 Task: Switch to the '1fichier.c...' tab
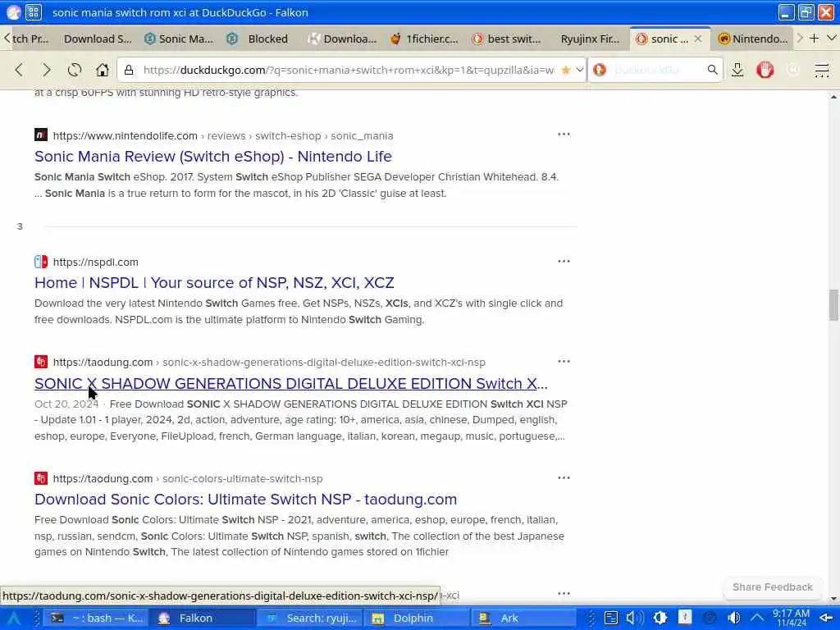pos(425,39)
